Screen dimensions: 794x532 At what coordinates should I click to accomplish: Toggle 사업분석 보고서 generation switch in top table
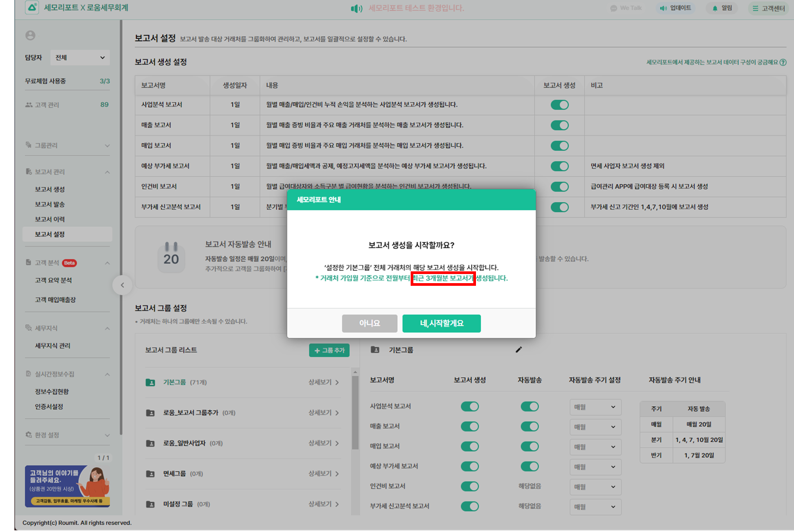pyautogui.click(x=559, y=105)
